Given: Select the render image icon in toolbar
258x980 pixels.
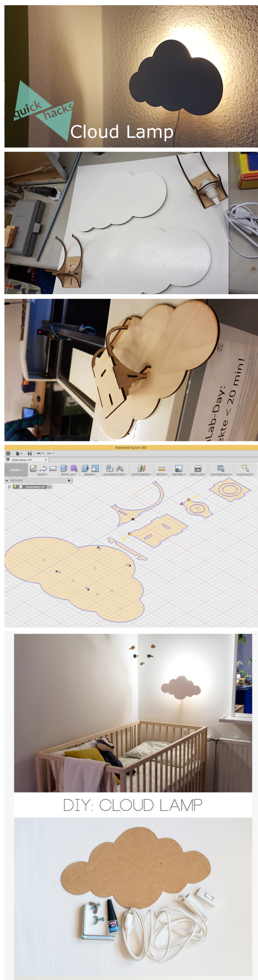Looking at the screenshot, I should click(198, 469).
